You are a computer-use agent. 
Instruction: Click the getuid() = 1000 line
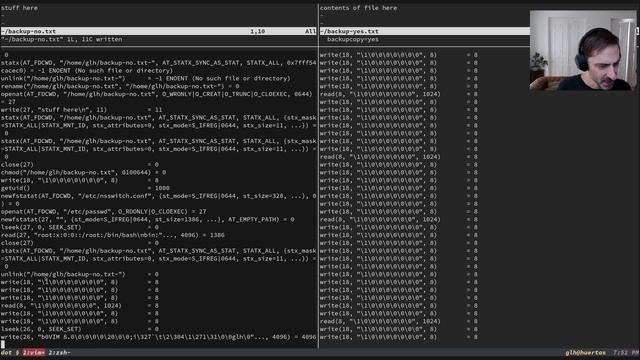85,188
